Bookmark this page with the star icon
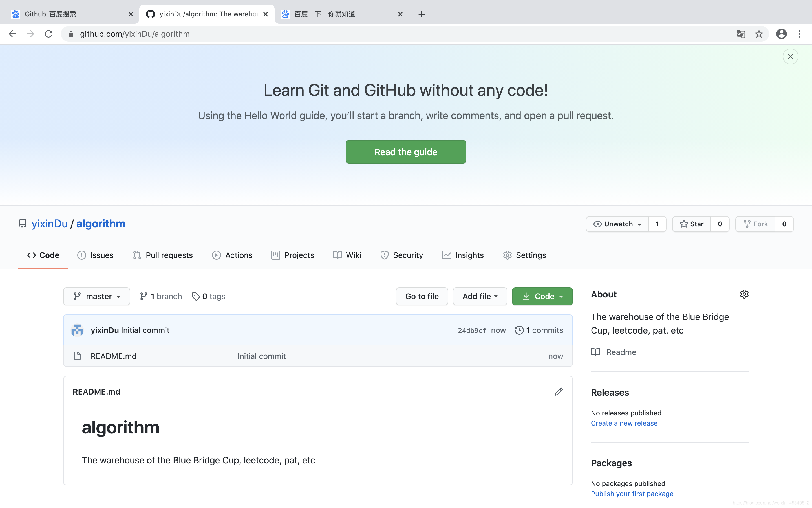Screen dimensions: 812x508 (x=759, y=34)
